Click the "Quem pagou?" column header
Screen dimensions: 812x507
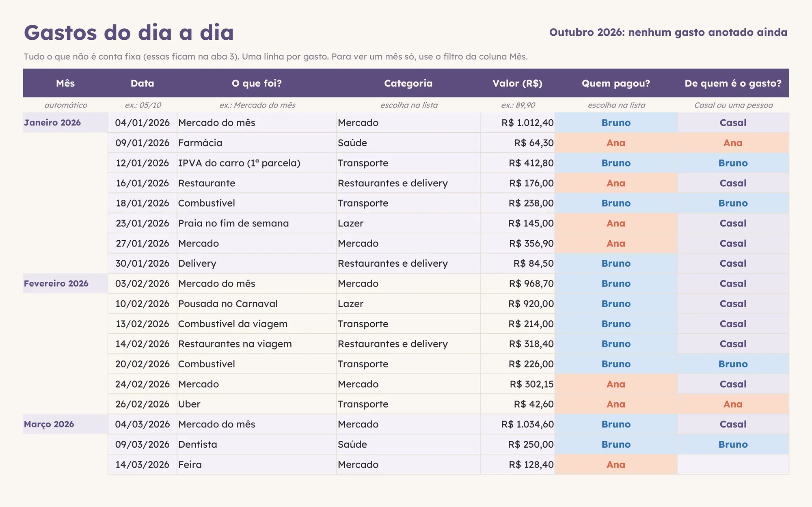click(x=616, y=83)
